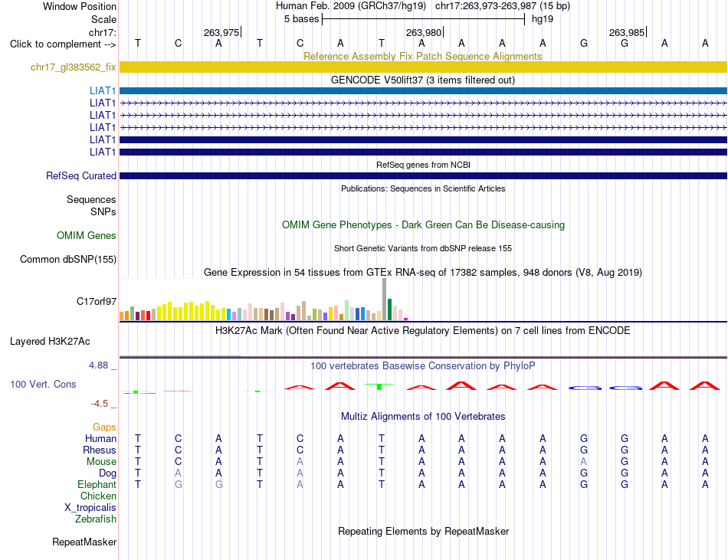Click 'RefSeq genes from NCBI' title

tap(423, 165)
